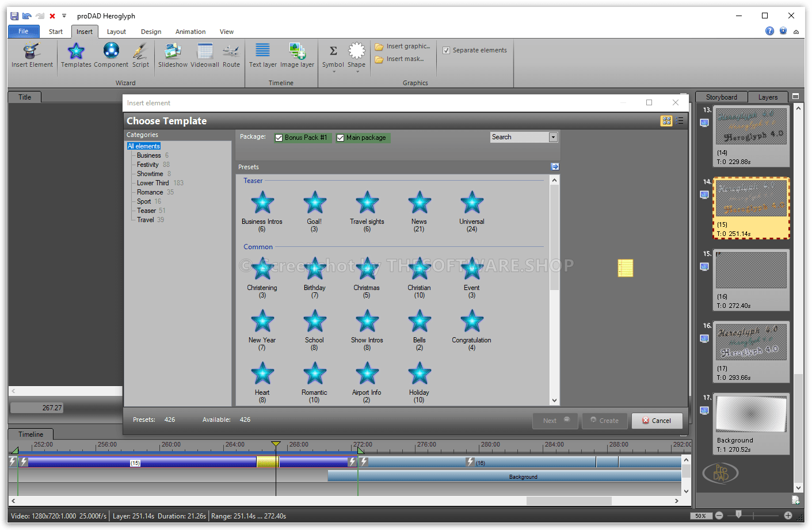Switch to the Animation ribbon tab

pos(190,32)
